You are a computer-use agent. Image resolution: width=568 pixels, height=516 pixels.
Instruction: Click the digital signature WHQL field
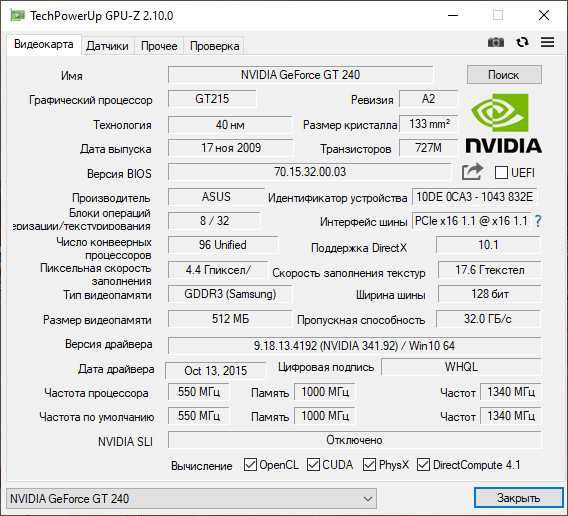click(x=461, y=367)
